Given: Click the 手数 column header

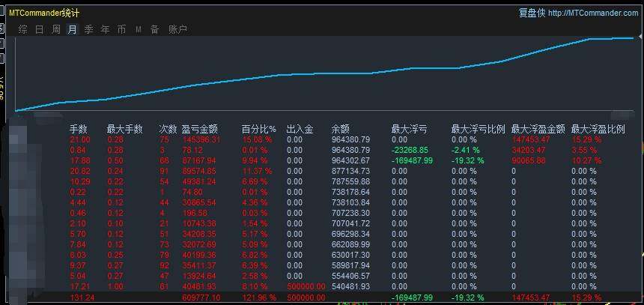Looking at the screenshot, I should point(79,129).
